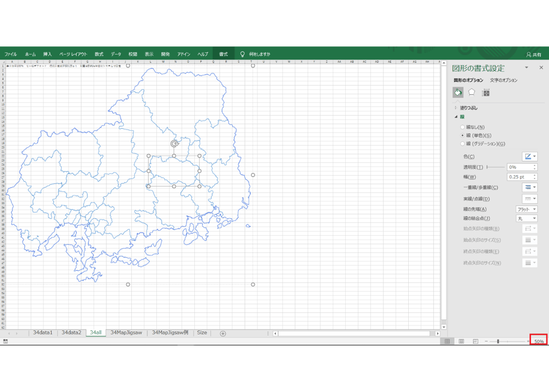Image resolution: width=549 pixels, height=392 pixels.
Task: Open the Effects pentagon icon
Action: click(x=472, y=93)
